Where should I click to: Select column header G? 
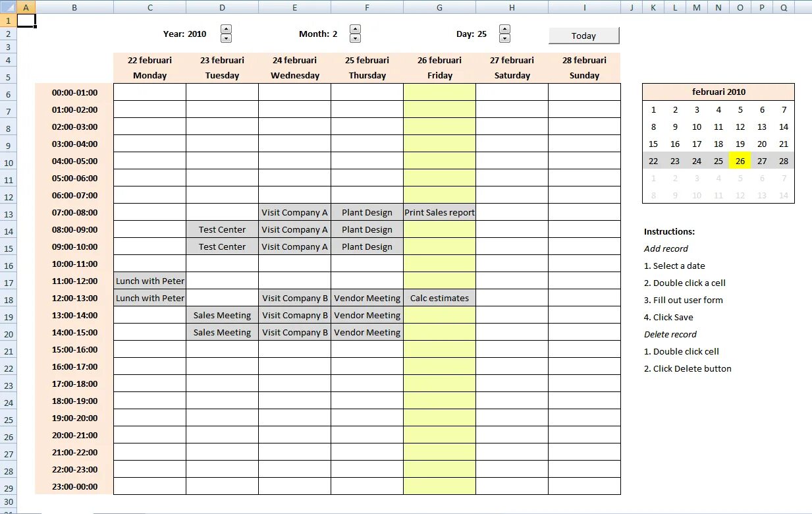coord(439,7)
